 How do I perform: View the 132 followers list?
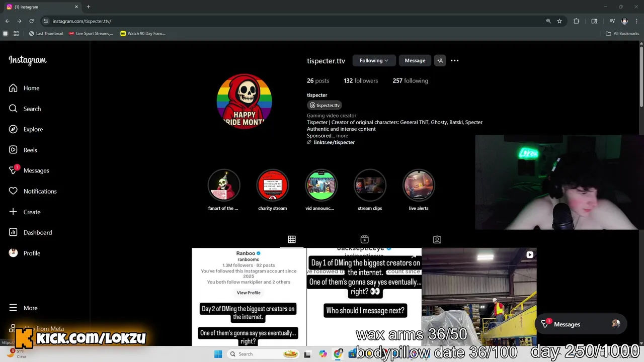click(x=361, y=80)
